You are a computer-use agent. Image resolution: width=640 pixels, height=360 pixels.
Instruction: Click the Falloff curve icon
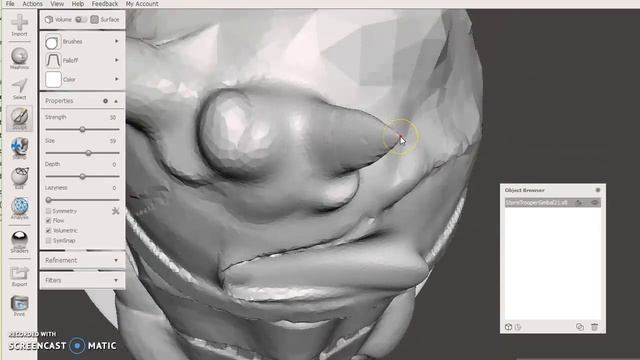coord(53,60)
